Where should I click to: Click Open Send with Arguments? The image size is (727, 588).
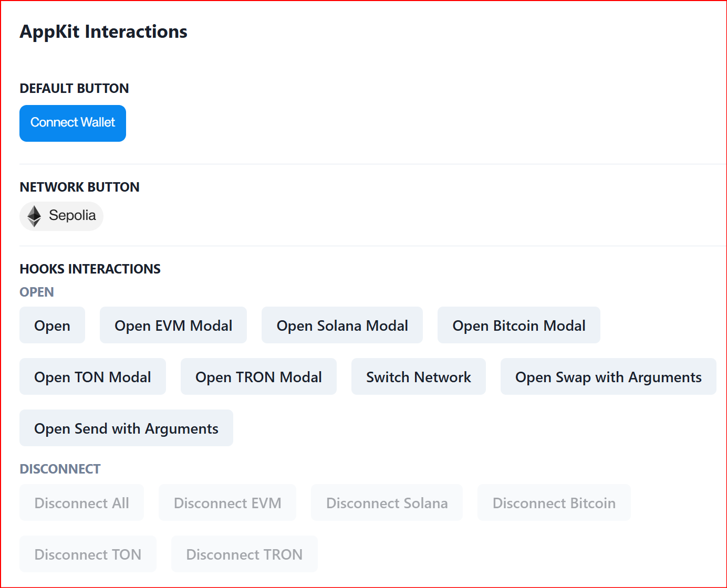click(126, 428)
